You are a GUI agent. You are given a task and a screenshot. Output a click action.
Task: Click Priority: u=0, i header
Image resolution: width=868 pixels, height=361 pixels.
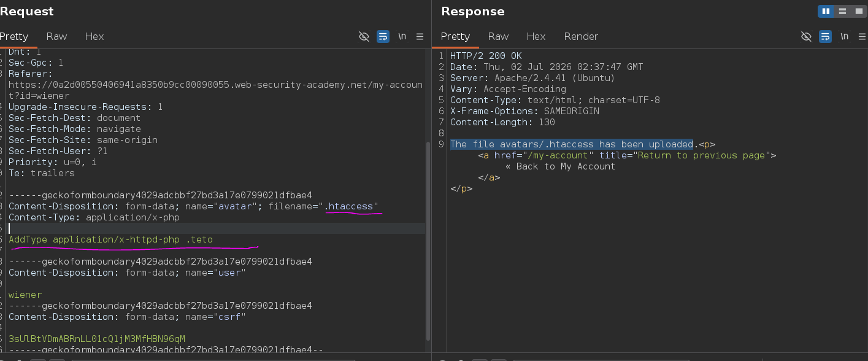(x=52, y=162)
